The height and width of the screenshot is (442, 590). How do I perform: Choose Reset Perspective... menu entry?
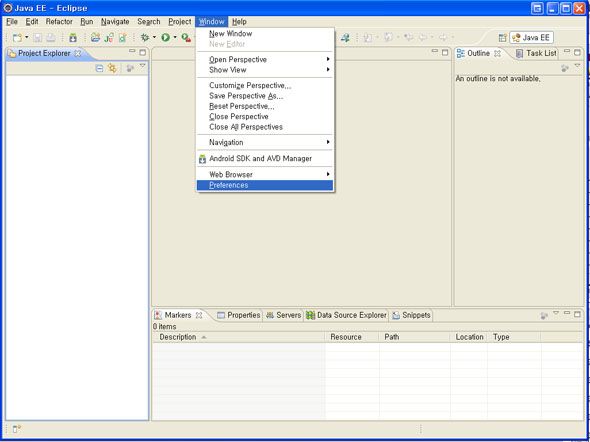click(265, 106)
